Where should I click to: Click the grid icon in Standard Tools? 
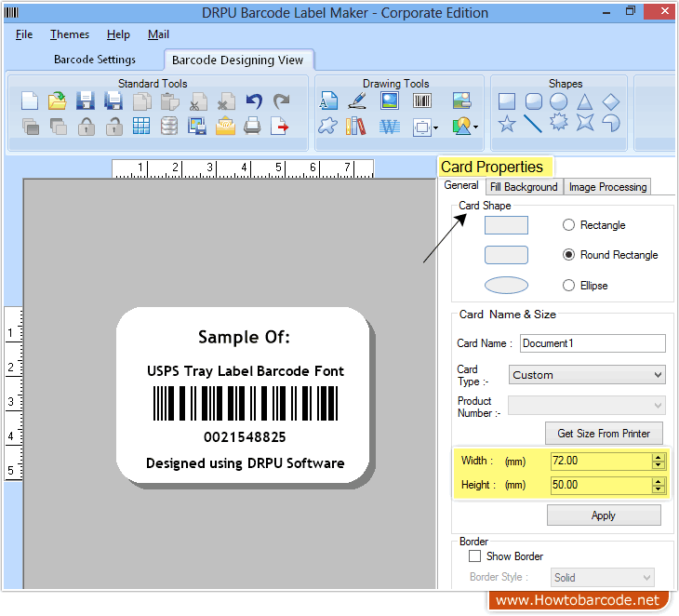tap(141, 126)
